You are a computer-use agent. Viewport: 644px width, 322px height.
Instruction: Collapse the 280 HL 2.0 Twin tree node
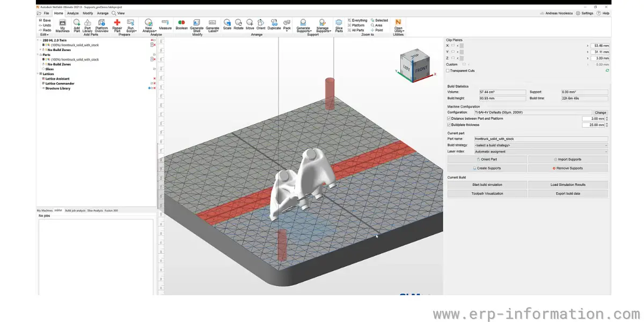pos(38,40)
